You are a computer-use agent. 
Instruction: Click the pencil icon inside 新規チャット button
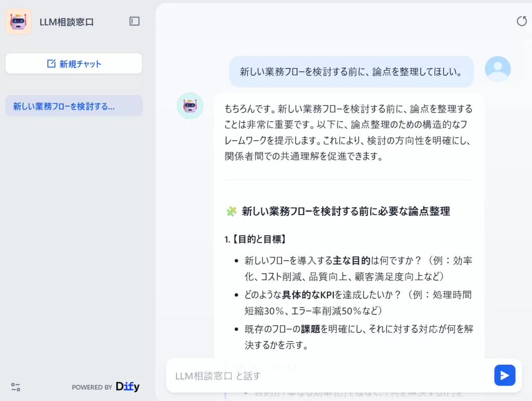coord(51,63)
